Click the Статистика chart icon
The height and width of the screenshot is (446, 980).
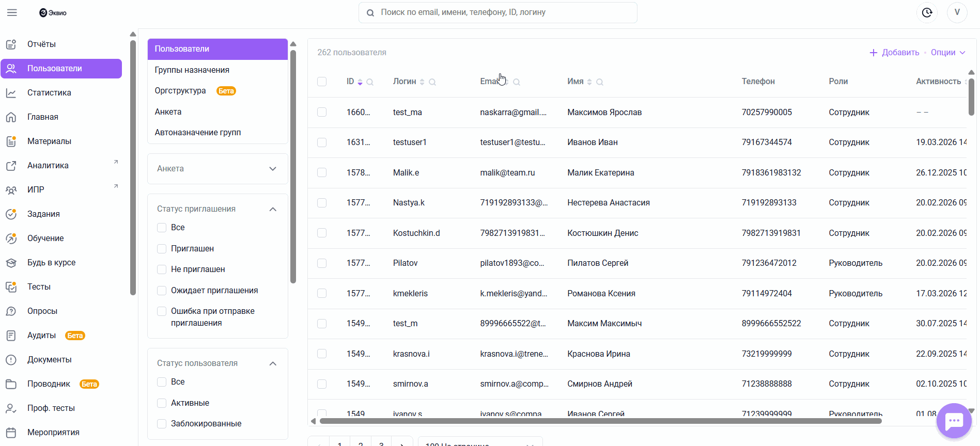coord(11,93)
